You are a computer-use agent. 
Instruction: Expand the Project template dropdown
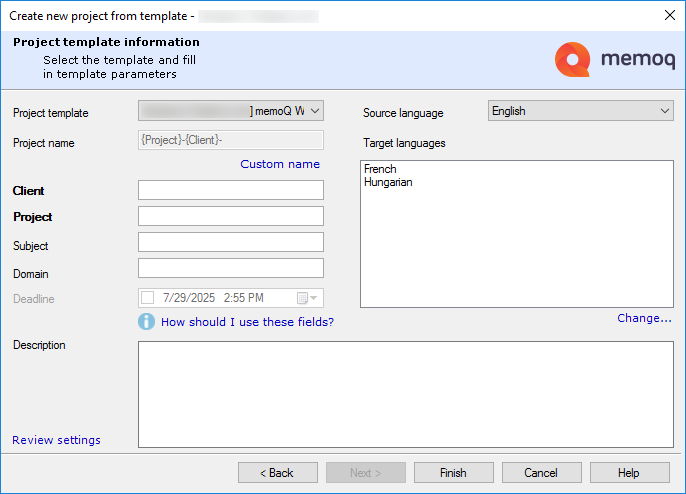point(315,111)
